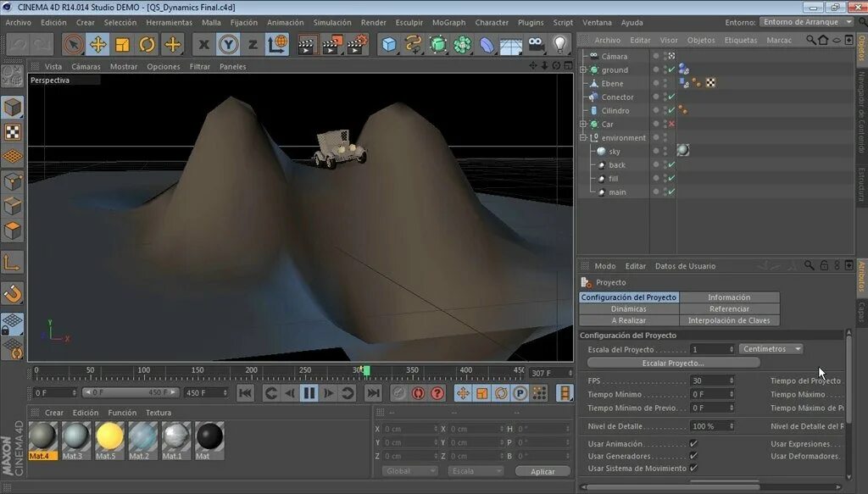868x494 pixels.
Task: Switch coordinate system world/object icon
Action: (277, 44)
